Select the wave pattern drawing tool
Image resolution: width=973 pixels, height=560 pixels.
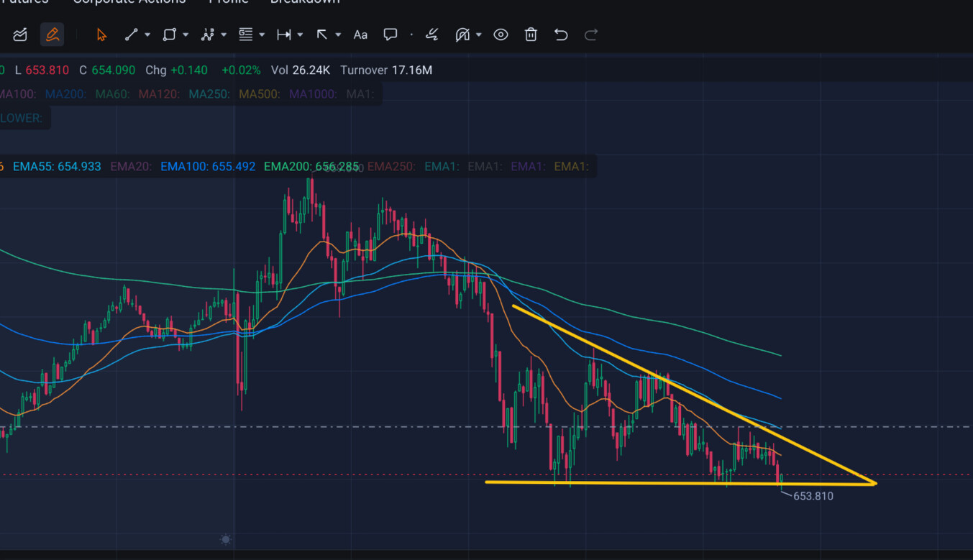pos(208,35)
